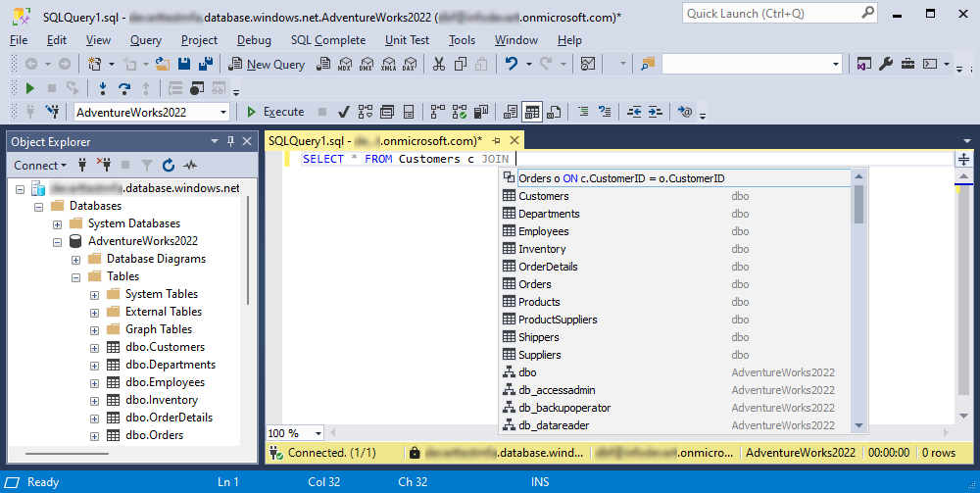Image resolution: width=980 pixels, height=493 pixels.
Task: Toggle auto-hide pin on Object Explorer
Action: [x=230, y=141]
